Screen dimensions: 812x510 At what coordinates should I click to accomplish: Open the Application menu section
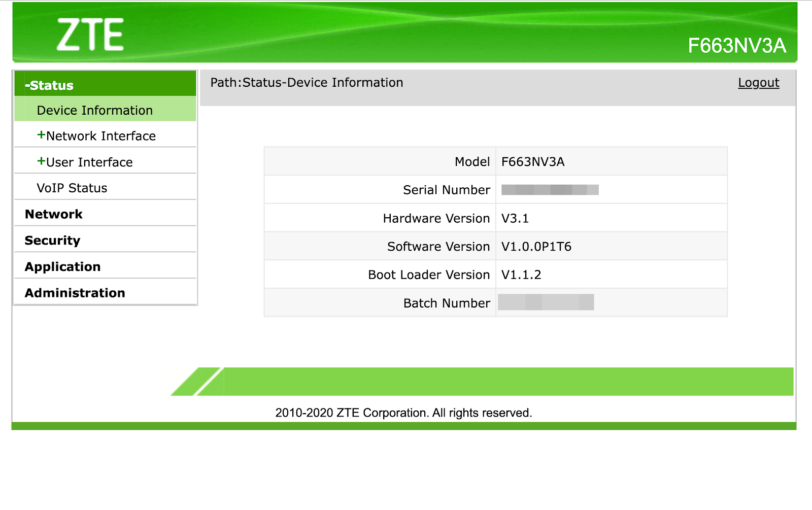tap(62, 267)
